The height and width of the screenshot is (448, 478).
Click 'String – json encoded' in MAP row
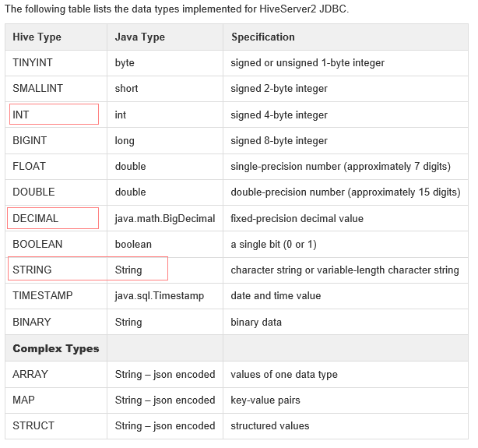165,400
